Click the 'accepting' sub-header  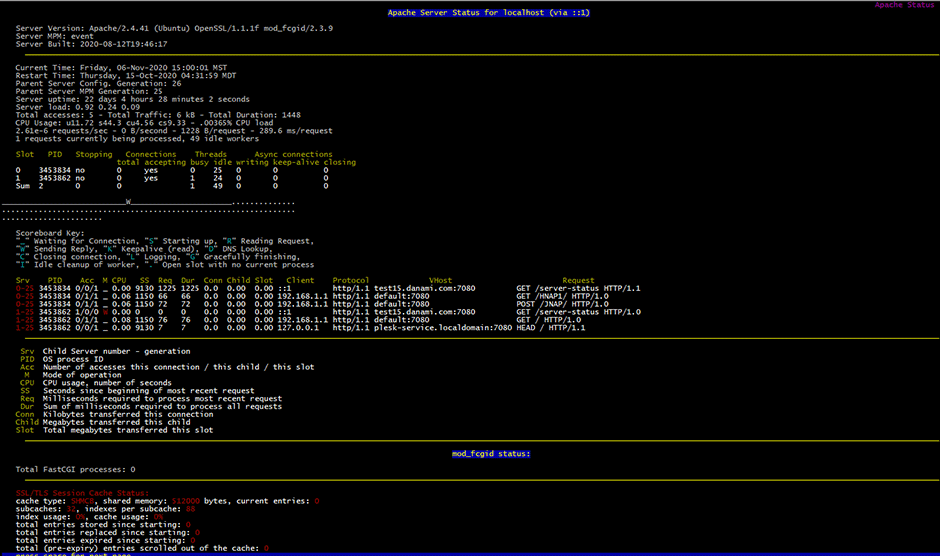165,162
